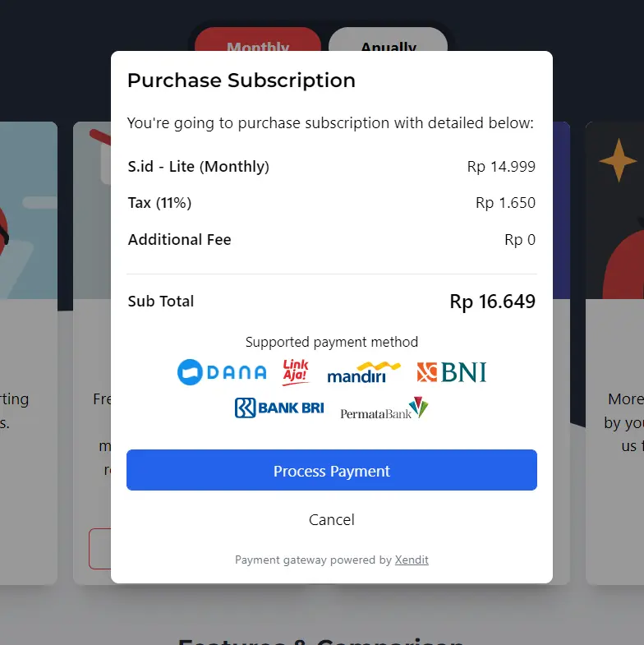
Task: Select the LinkAja payment logo
Action: click(296, 372)
